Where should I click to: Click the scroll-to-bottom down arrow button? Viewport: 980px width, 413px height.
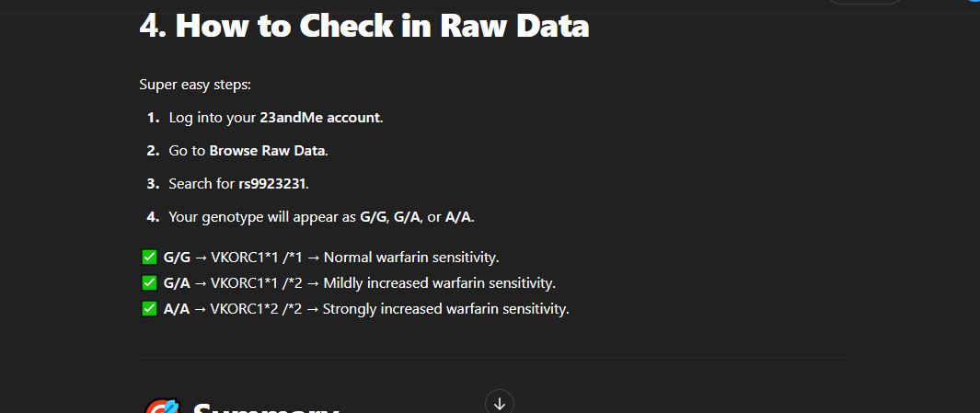(x=499, y=402)
